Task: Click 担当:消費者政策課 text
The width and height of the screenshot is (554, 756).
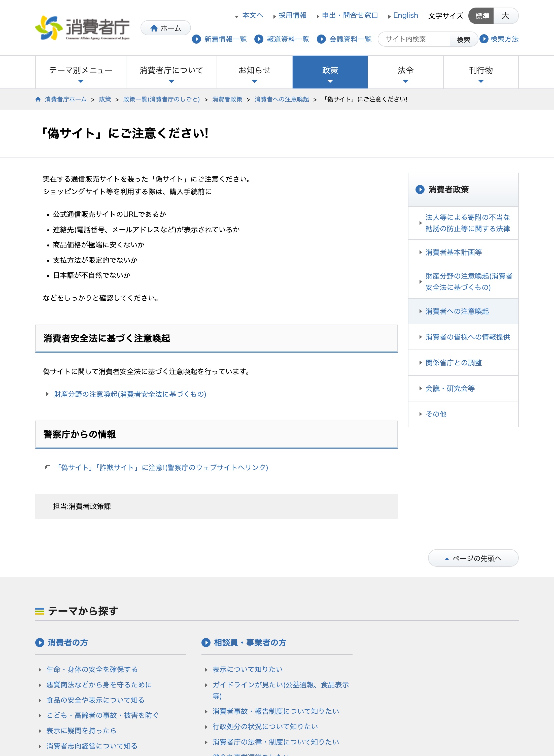Action: click(x=82, y=506)
